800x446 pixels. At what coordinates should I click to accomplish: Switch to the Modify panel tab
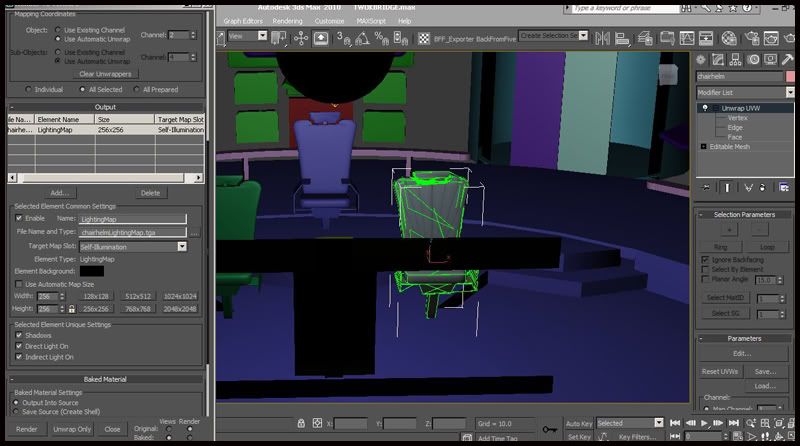(x=718, y=60)
